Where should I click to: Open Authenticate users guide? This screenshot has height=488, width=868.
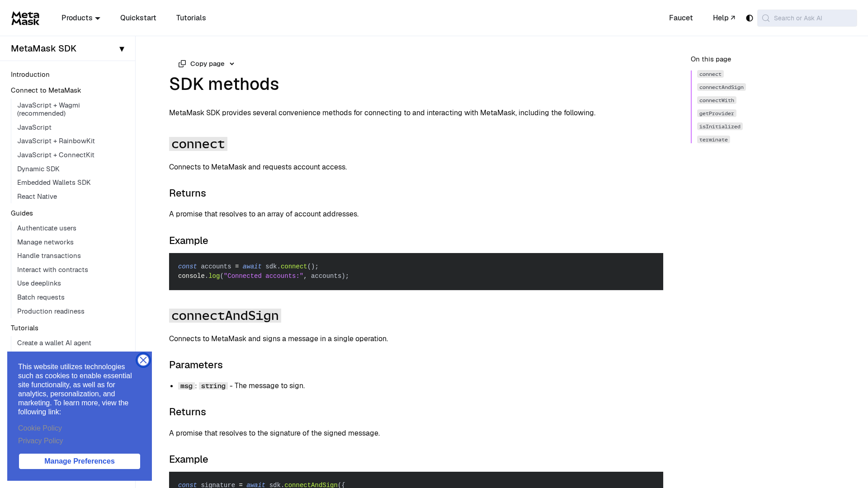click(47, 228)
